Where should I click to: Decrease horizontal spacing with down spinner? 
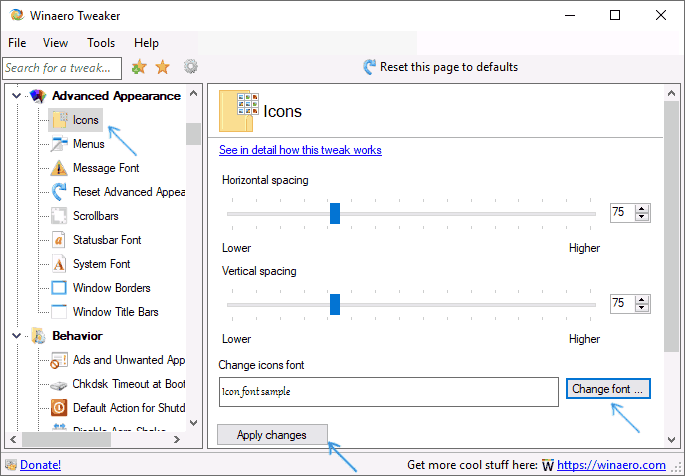pos(642,217)
